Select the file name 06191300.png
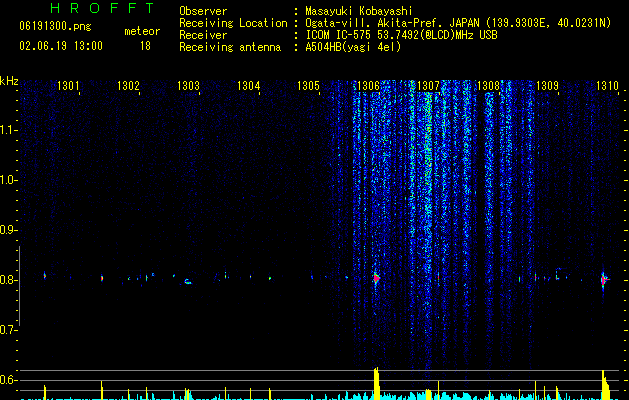The height and width of the screenshot is (400, 629). tap(55, 26)
